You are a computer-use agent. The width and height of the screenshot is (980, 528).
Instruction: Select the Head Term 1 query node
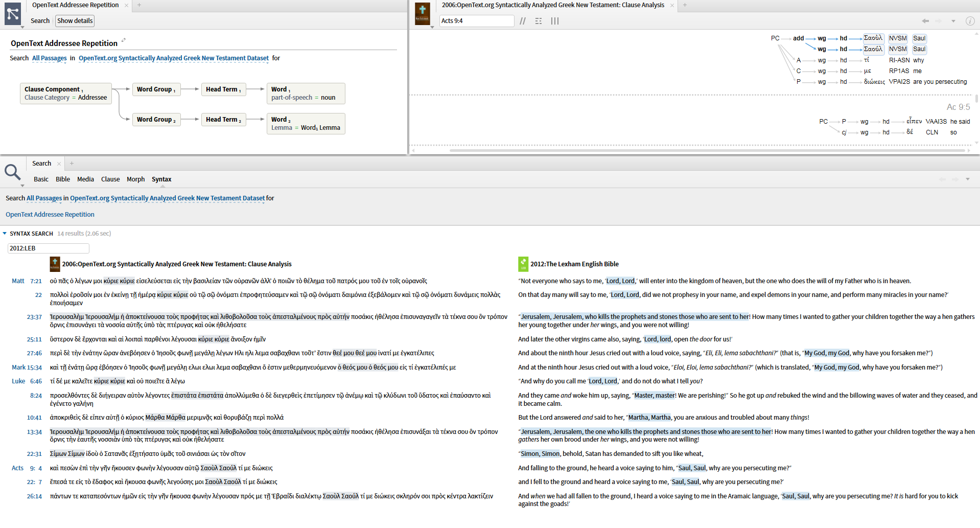tap(223, 89)
